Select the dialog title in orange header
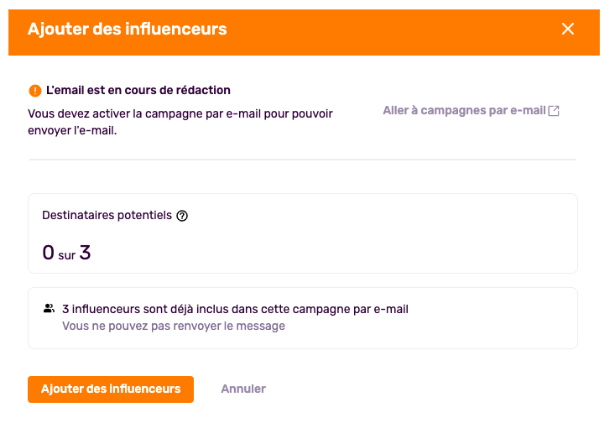 click(x=127, y=29)
